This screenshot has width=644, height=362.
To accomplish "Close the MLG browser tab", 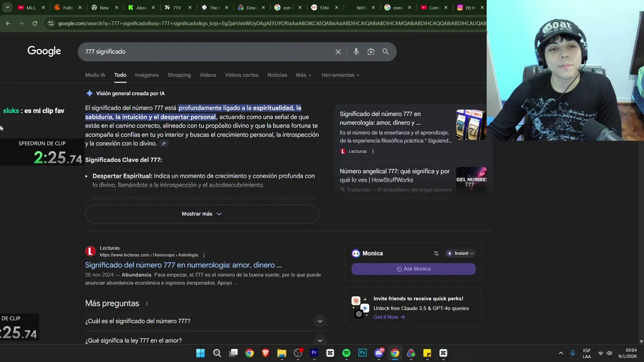I will (x=43, y=8).
